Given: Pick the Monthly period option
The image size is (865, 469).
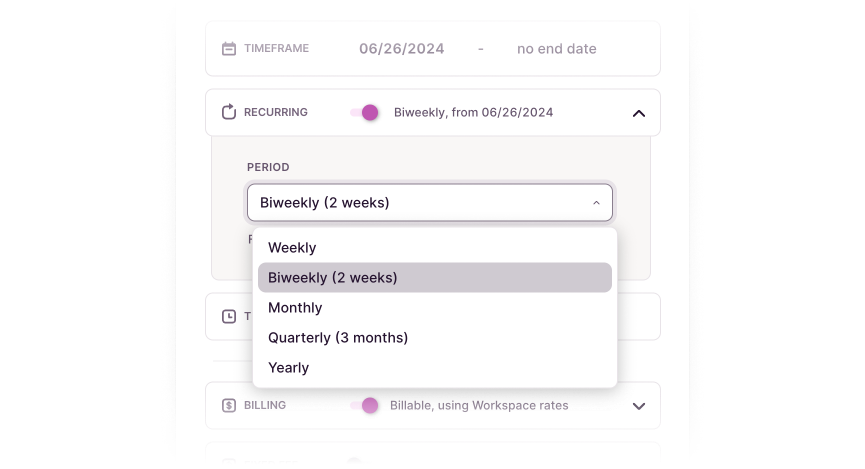Looking at the screenshot, I should (x=295, y=308).
